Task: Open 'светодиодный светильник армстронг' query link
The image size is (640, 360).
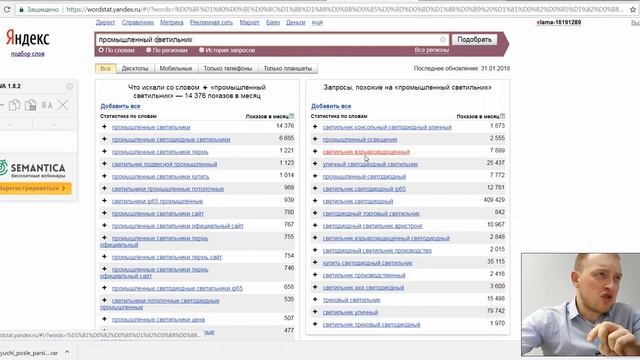Action: pos(373,226)
